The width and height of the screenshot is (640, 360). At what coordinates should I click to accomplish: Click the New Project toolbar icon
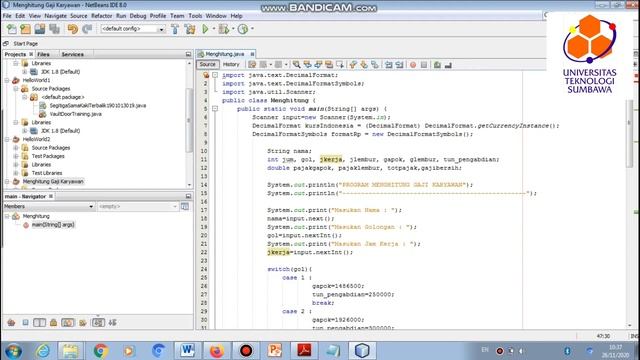coord(25,29)
